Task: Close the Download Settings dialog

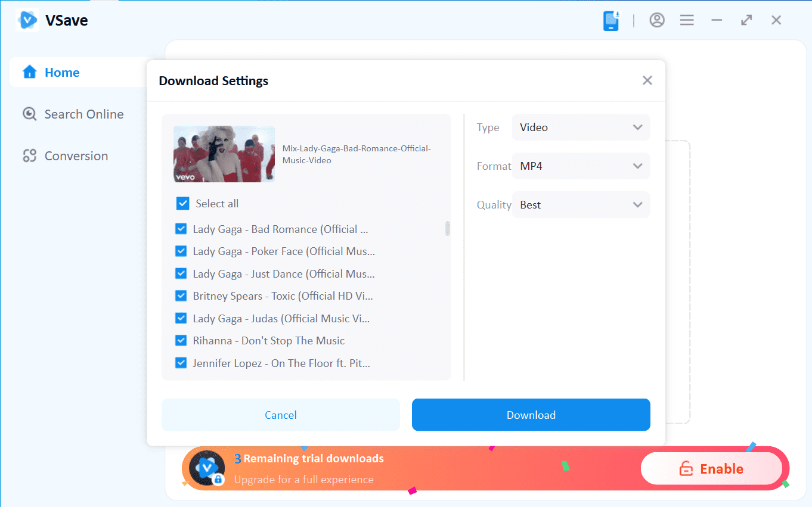Action: pyautogui.click(x=647, y=80)
